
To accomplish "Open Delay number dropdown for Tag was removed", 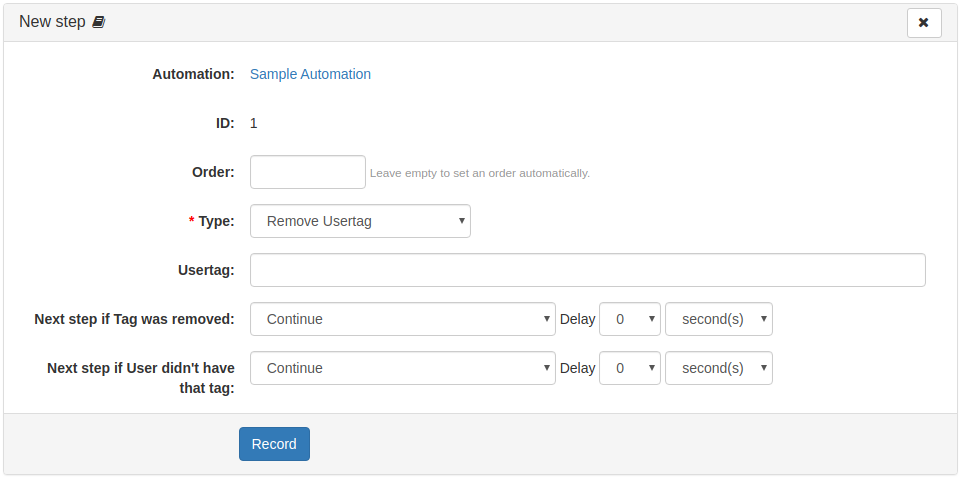I will pyautogui.click(x=629, y=319).
